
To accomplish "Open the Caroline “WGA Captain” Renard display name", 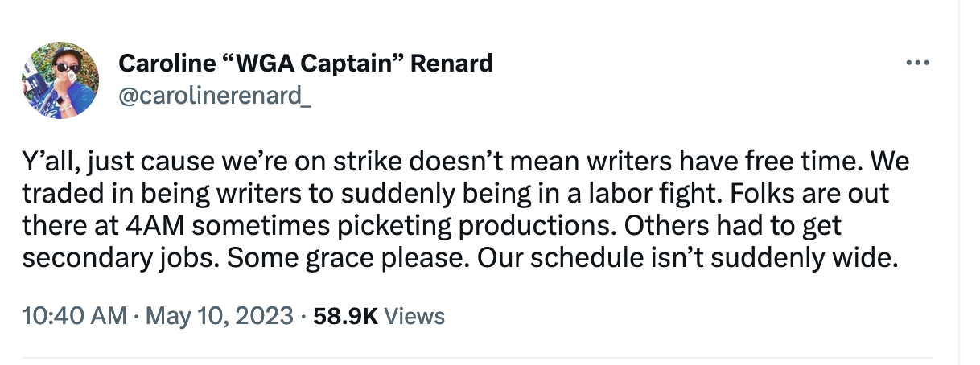I will point(306,63).
